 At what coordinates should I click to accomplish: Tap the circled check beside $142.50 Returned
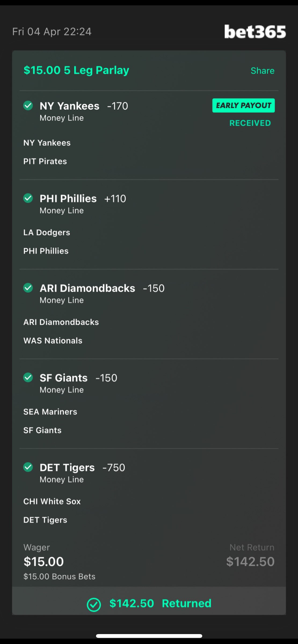(x=94, y=604)
